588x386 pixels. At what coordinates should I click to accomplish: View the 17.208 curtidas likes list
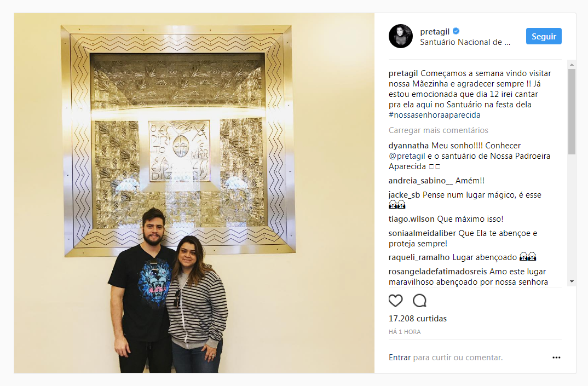click(418, 319)
